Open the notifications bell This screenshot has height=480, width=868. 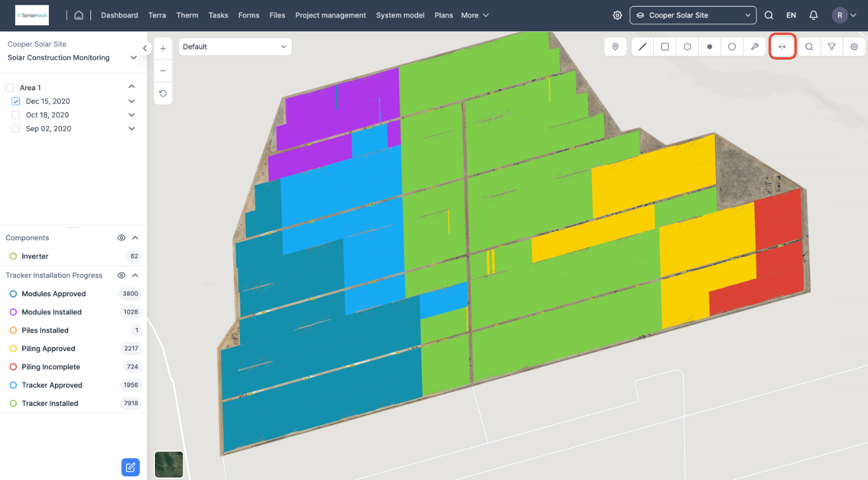click(x=813, y=15)
